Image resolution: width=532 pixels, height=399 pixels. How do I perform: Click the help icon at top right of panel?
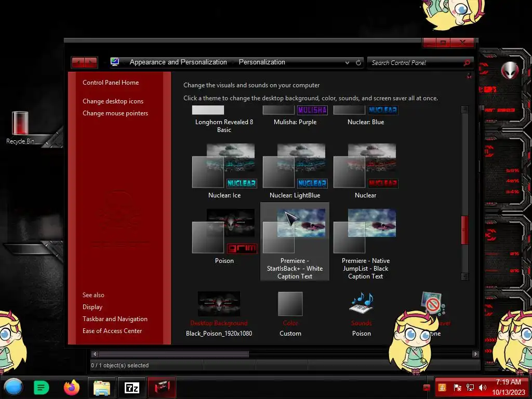click(469, 76)
